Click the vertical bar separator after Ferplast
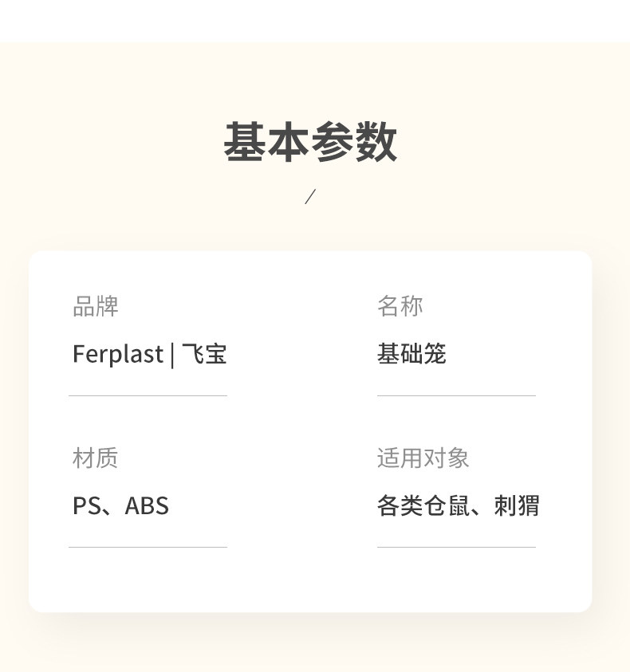Screen dimensions: 630x672 [172, 355]
